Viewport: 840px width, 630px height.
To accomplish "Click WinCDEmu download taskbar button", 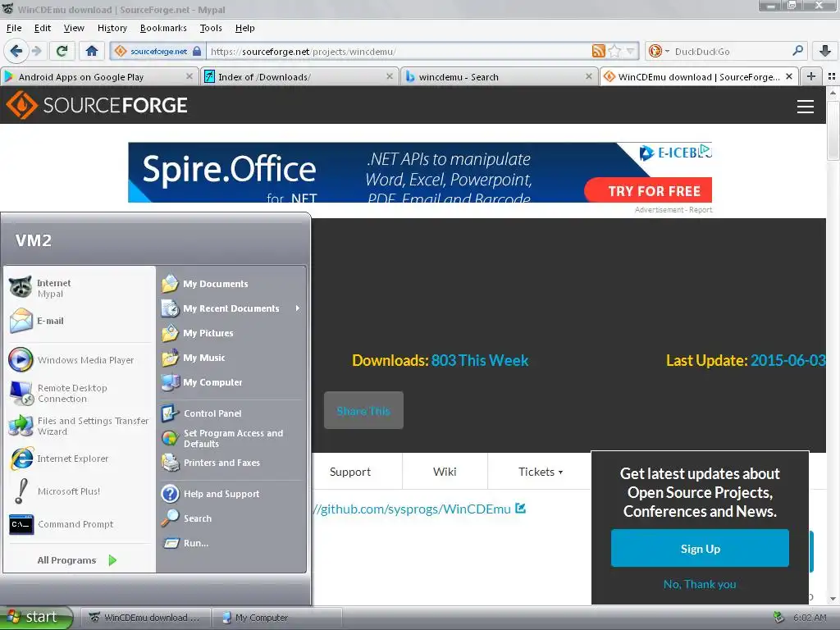I will click(x=146, y=617).
